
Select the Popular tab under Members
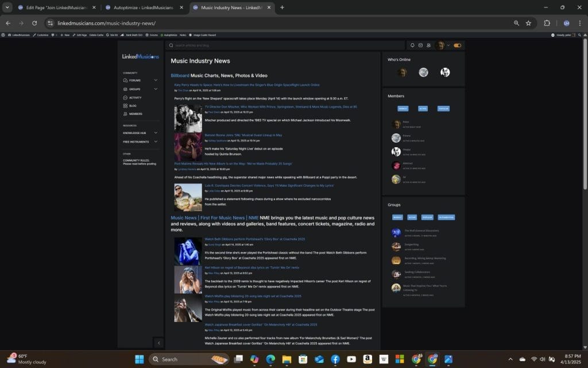(x=443, y=108)
